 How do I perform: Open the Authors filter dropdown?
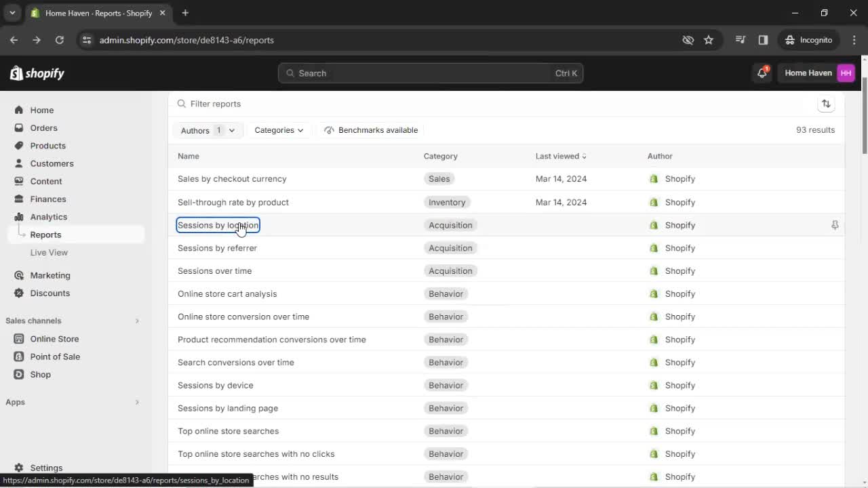point(208,130)
